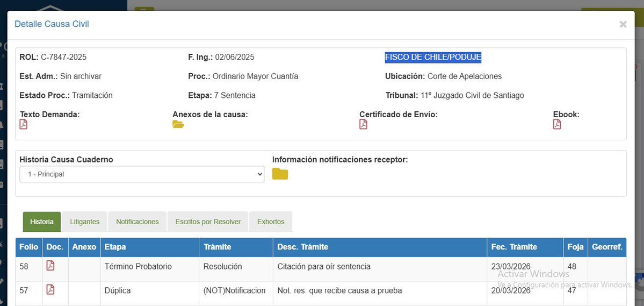Click the Detalle Causa Civil dialog title
644x306 pixels.
pyautogui.click(x=52, y=24)
